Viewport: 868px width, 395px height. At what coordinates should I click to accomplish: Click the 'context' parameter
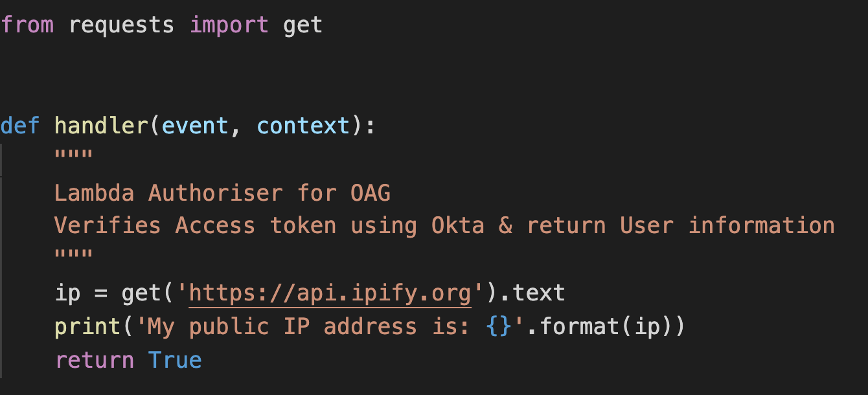(303, 125)
